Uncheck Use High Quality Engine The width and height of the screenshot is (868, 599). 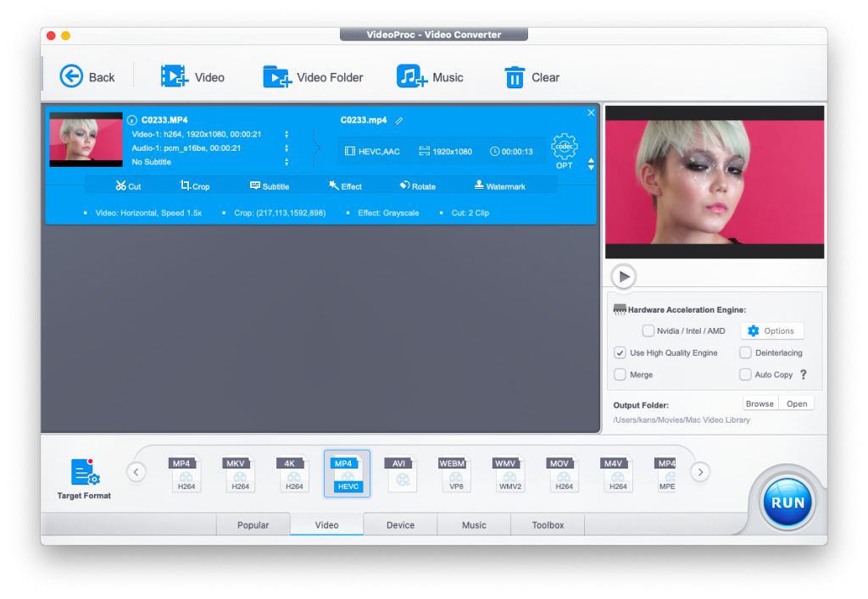(x=620, y=352)
